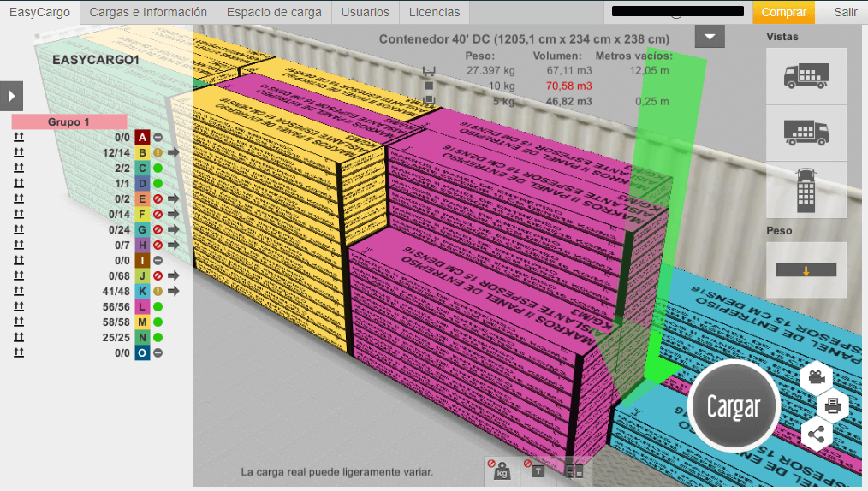868x491 pixels.
Task: Expand the collapsed left side panel
Action: [11, 95]
